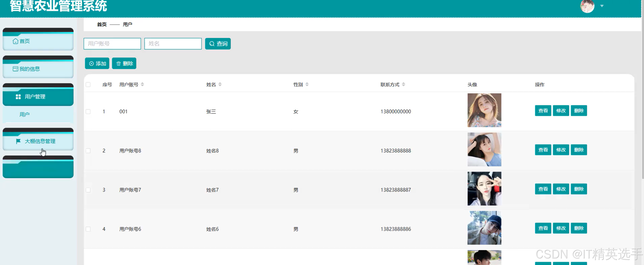Collapse the 用户管理 sidebar menu
Screen dimensions: 644x265
[x=38, y=95]
